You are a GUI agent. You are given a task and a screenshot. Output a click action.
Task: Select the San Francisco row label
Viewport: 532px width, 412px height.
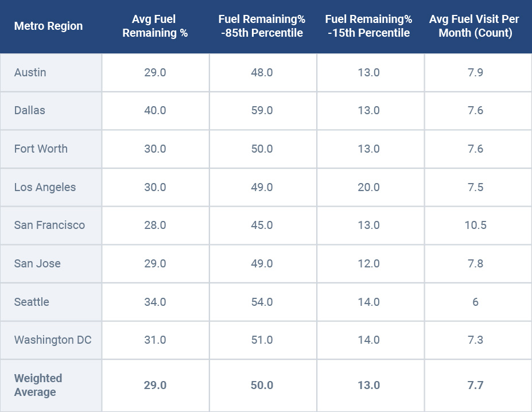(49, 225)
